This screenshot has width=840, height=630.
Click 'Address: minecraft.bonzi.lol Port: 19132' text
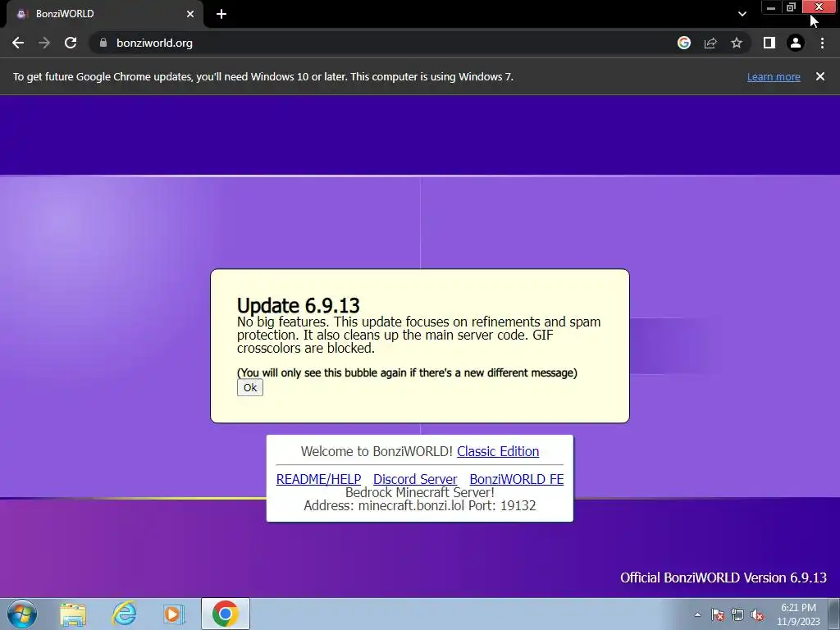(419, 505)
